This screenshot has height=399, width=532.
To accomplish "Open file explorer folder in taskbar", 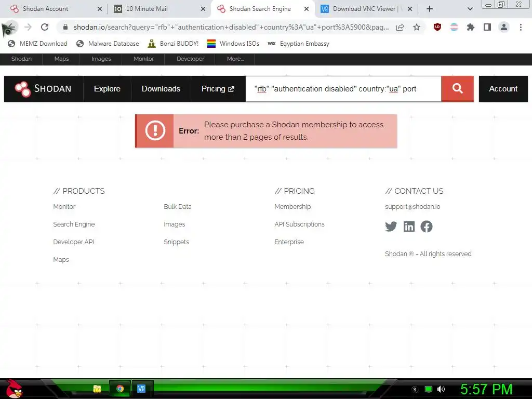I will (x=97, y=389).
